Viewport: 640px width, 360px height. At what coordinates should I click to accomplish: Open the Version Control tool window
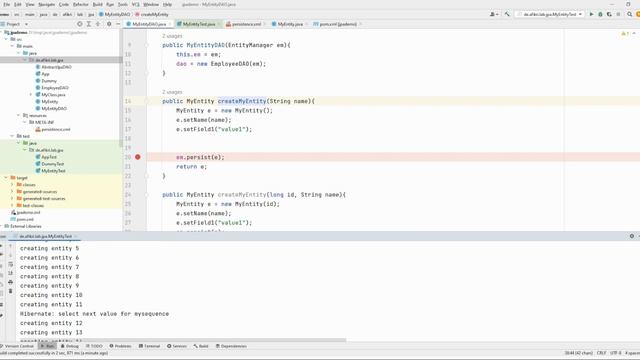coord(17,346)
